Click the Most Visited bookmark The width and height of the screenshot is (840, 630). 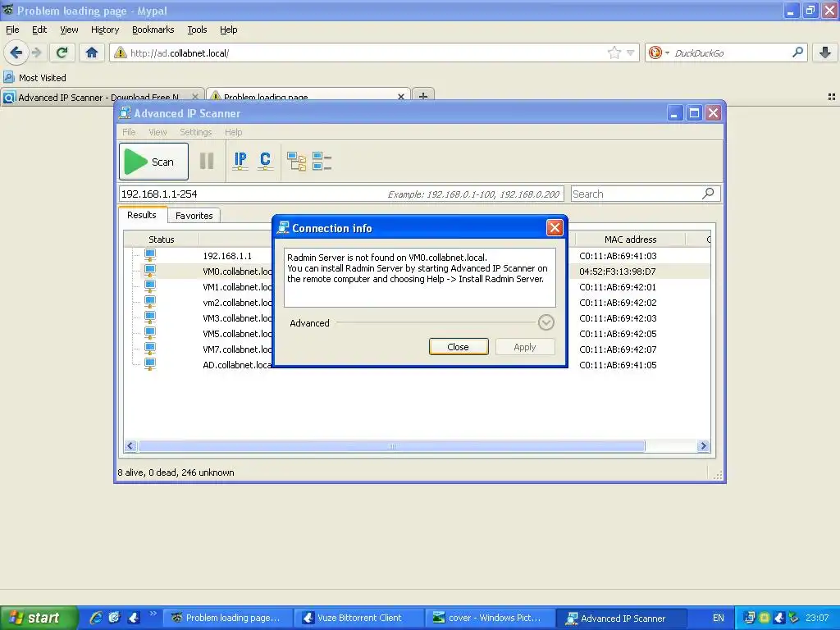point(35,78)
